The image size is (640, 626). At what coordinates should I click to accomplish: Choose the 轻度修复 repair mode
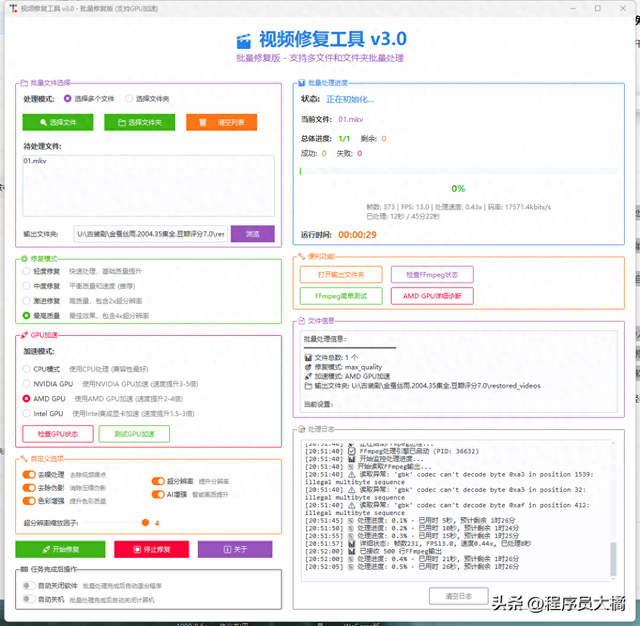27,271
